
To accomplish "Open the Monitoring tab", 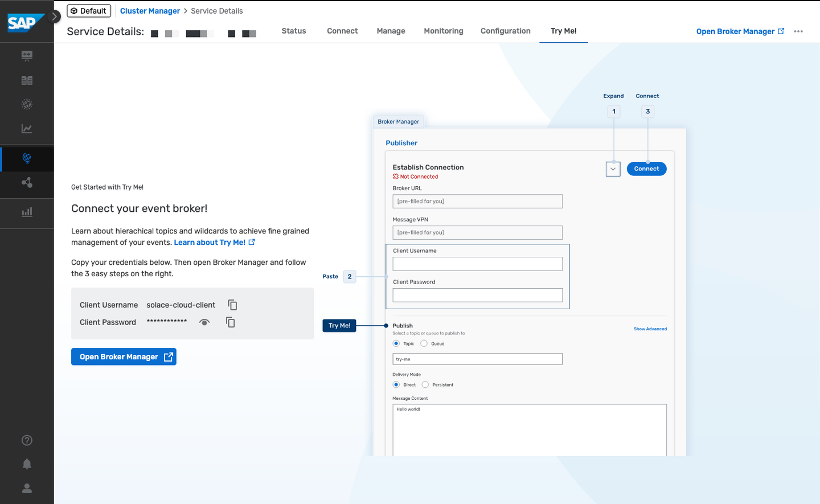I will pyautogui.click(x=444, y=31).
